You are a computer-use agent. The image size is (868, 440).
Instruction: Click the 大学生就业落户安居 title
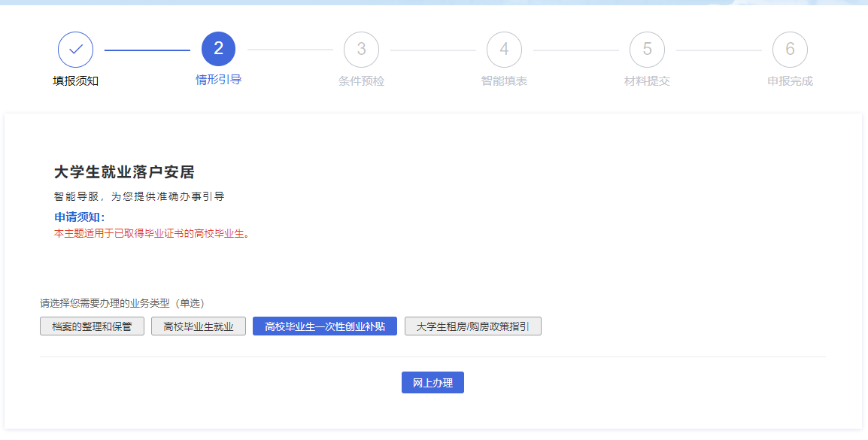pyautogui.click(x=124, y=172)
